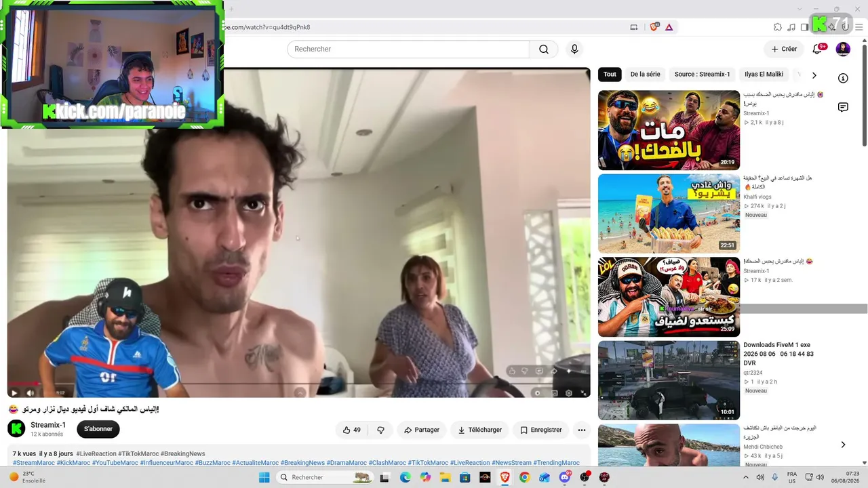This screenshot has height=488, width=868.
Task: Show hidden system tray icons
Action: tap(746, 477)
